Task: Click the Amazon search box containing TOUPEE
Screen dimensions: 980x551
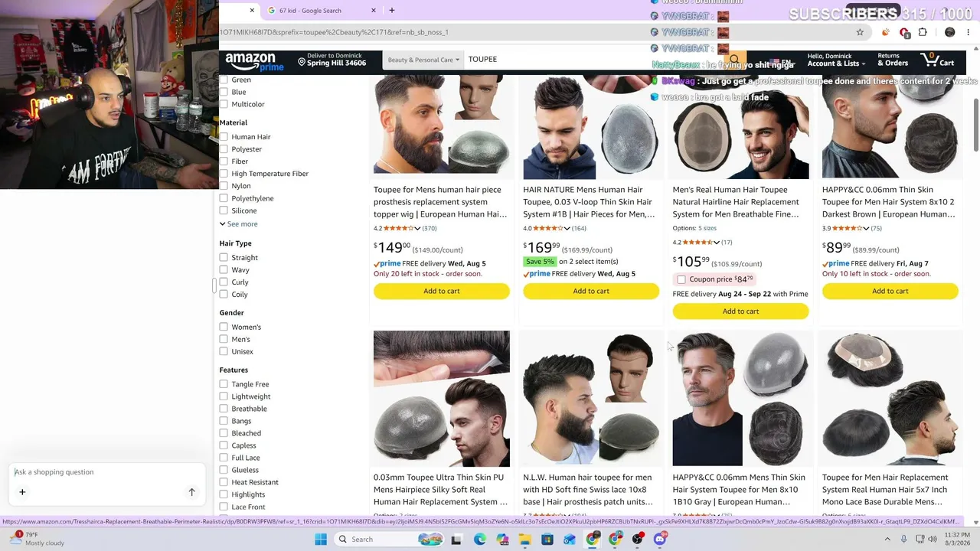Action: tap(593, 60)
